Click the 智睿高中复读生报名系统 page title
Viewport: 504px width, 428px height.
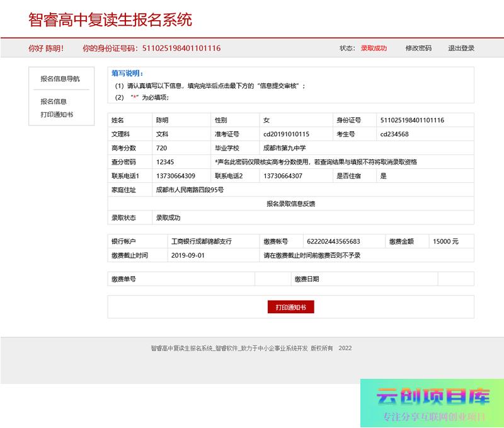110,20
